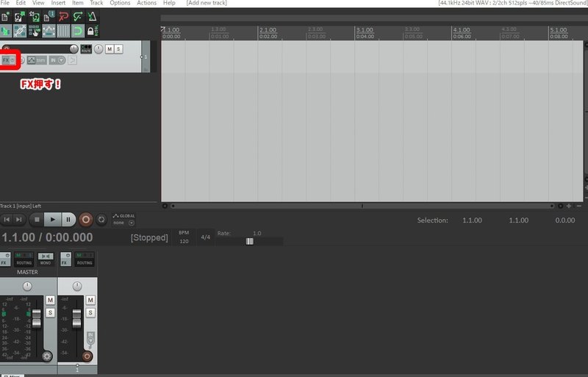Toggle the item grouping toolbar icon
Screen dimensions: 588x377
pyautogui.click(x=20, y=31)
